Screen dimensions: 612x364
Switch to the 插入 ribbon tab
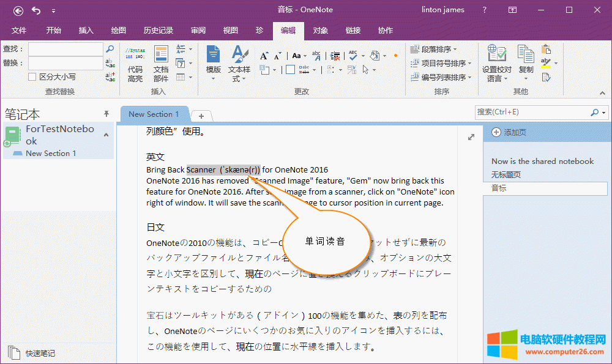pos(86,31)
